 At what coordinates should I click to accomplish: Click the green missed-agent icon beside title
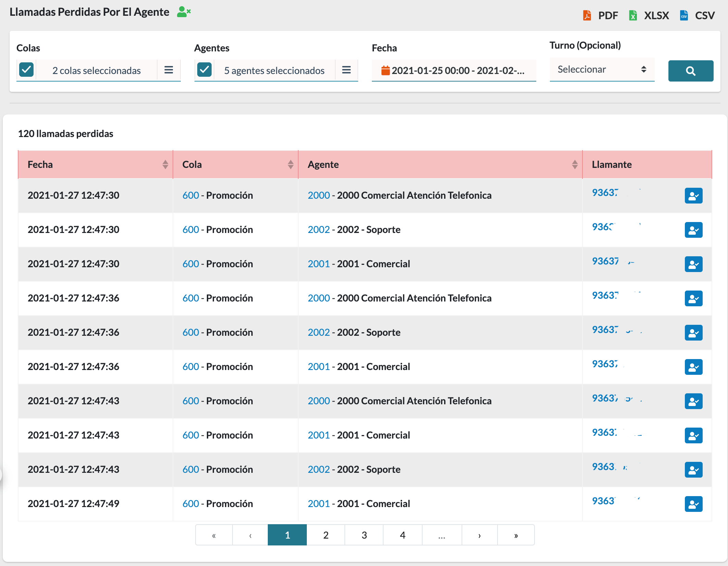coord(184,12)
